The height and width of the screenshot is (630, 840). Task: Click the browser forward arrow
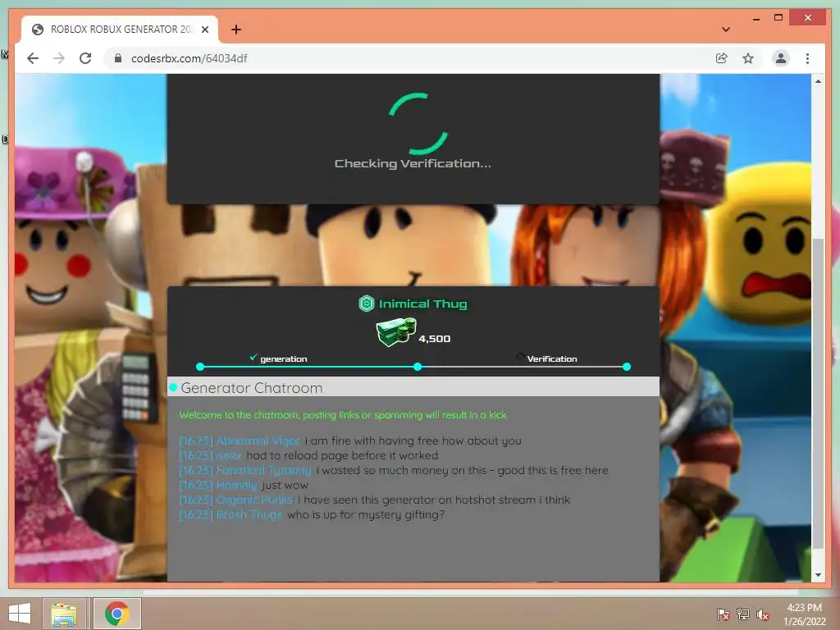click(59, 58)
